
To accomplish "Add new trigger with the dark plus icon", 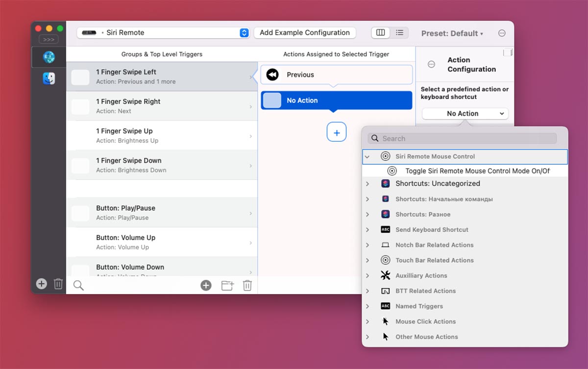I will pos(206,285).
